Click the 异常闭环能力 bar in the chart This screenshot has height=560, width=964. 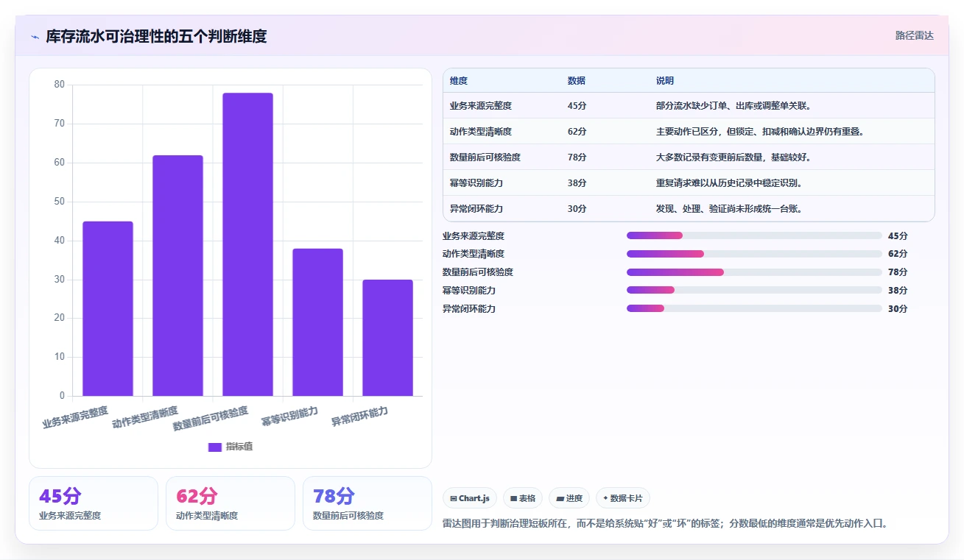pos(387,338)
